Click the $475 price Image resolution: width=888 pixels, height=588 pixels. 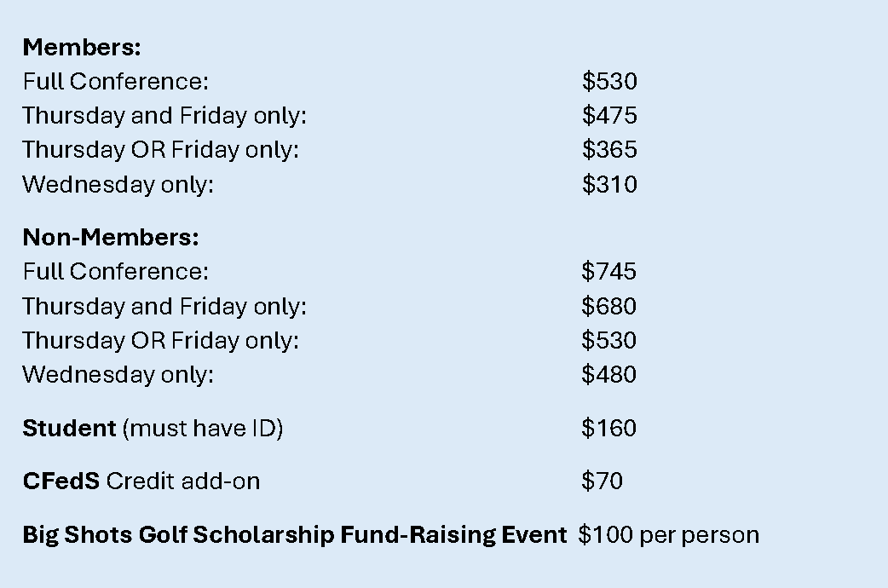click(609, 116)
